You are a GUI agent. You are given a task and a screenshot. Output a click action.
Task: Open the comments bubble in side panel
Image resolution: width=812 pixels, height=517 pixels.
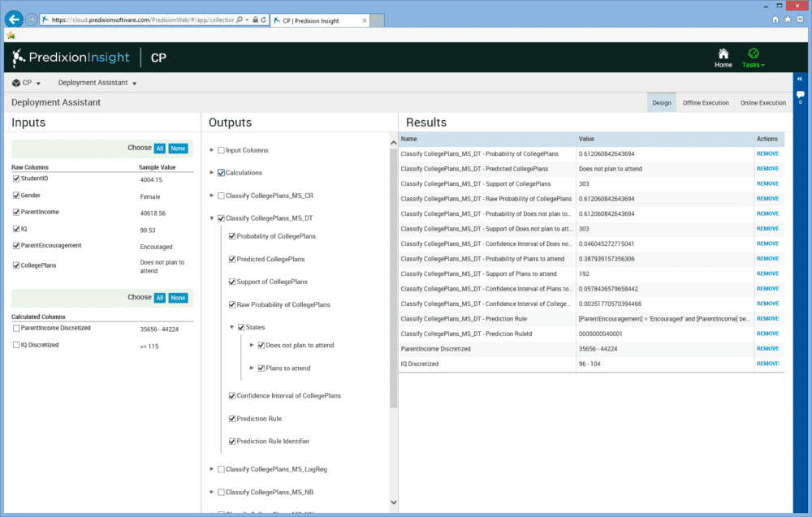[800, 95]
